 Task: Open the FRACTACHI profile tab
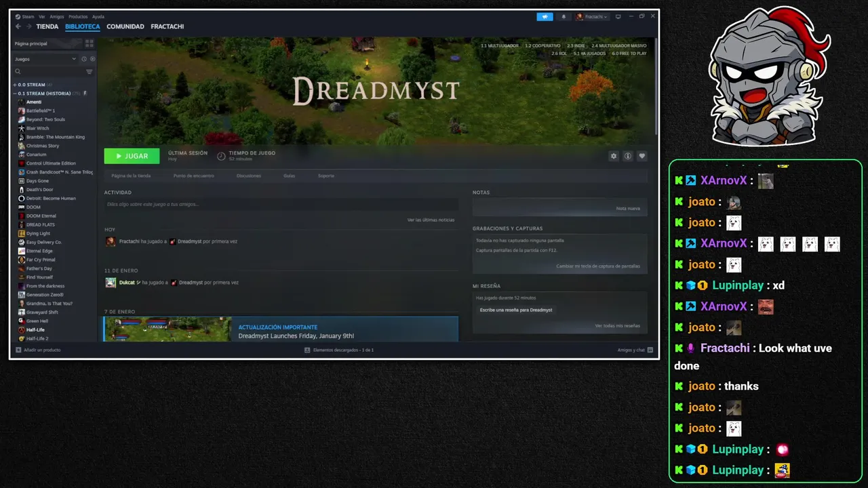(167, 26)
